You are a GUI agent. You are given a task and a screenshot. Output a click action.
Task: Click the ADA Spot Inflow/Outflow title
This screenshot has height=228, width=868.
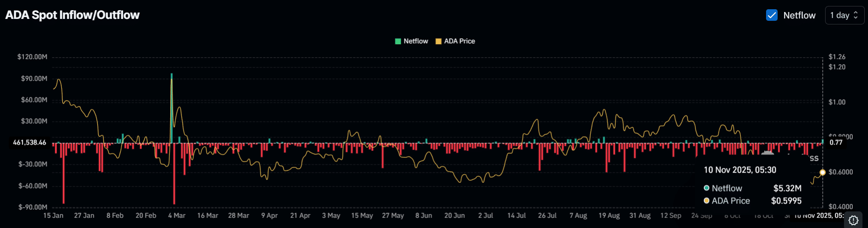coord(72,15)
